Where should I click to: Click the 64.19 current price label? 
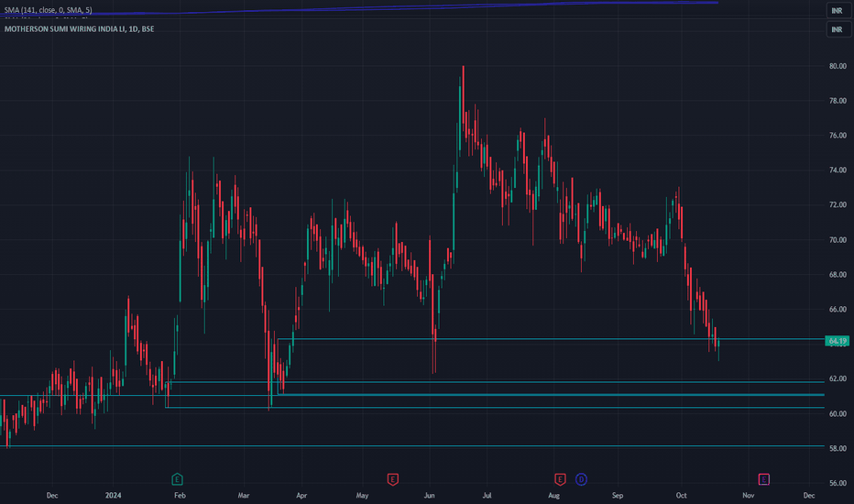pos(838,341)
